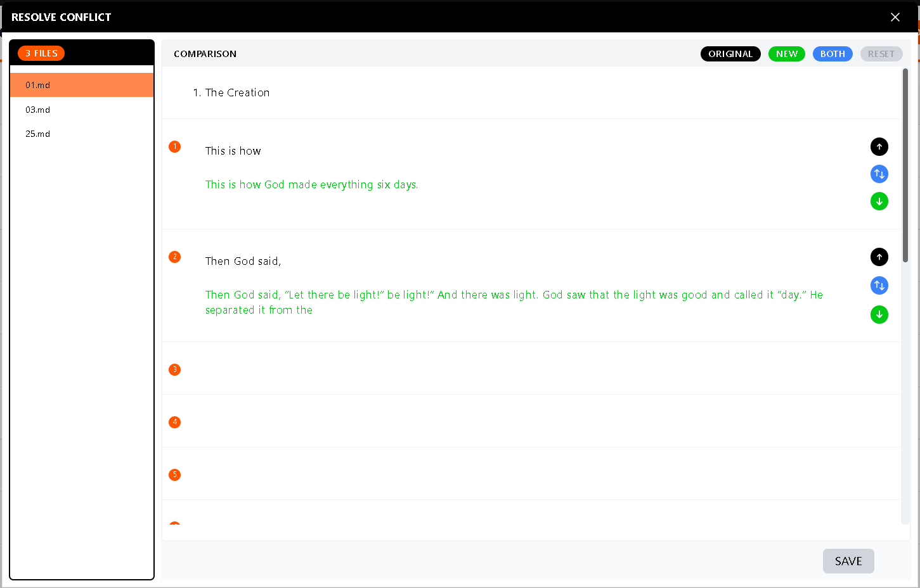Click the 3 FILES badge
This screenshot has width=920, height=588.
tap(41, 53)
